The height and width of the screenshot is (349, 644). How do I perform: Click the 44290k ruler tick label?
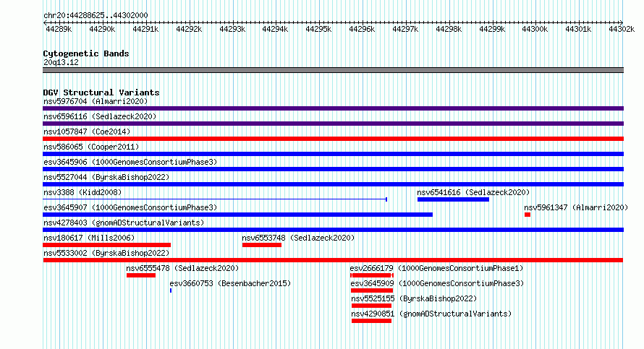(102, 29)
